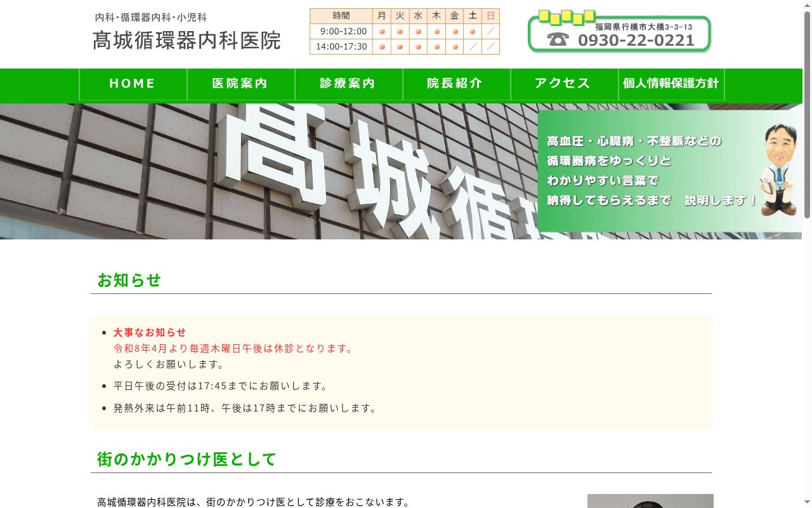Click the 令和8年4月 Thursday afternoon closure notice
The width and height of the screenshot is (812, 508).
click(x=234, y=349)
